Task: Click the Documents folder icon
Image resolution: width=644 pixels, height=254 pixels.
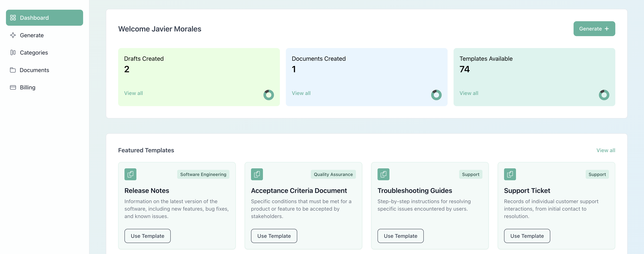Action: tap(13, 70)
